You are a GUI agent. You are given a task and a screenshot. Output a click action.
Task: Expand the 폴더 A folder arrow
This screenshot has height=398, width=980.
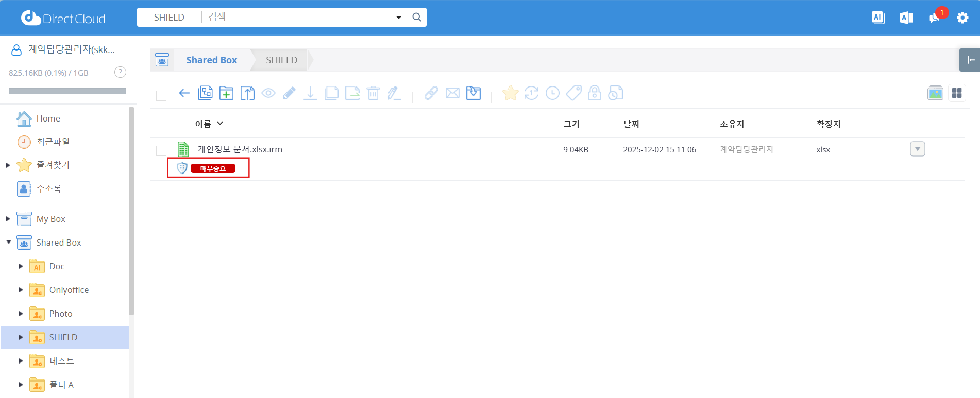pos(21,385)
